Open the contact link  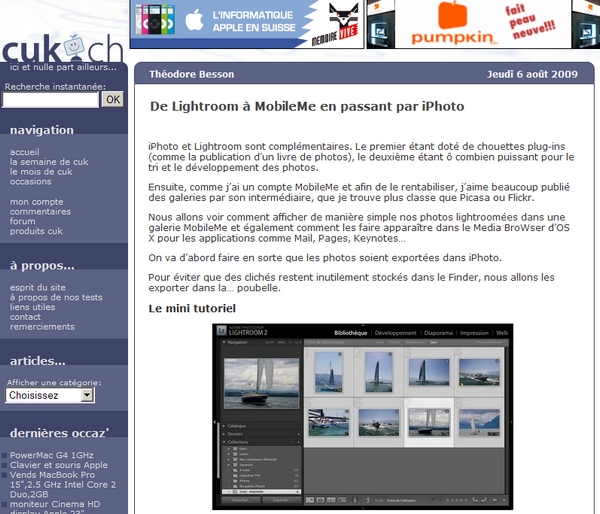[25, 317]
